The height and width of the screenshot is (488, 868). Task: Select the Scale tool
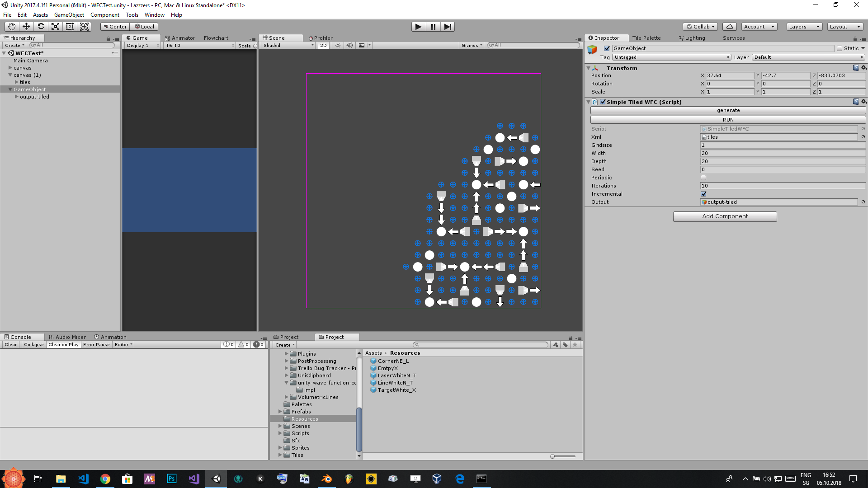[55, 27]
